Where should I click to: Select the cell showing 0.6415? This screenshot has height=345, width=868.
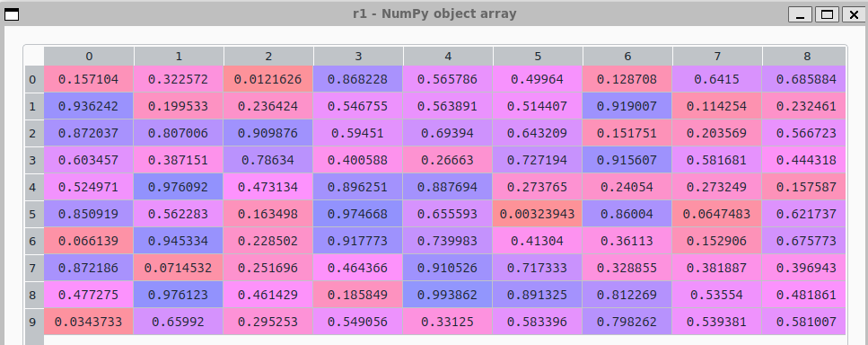pyautogui.click(x=717, y=79)
